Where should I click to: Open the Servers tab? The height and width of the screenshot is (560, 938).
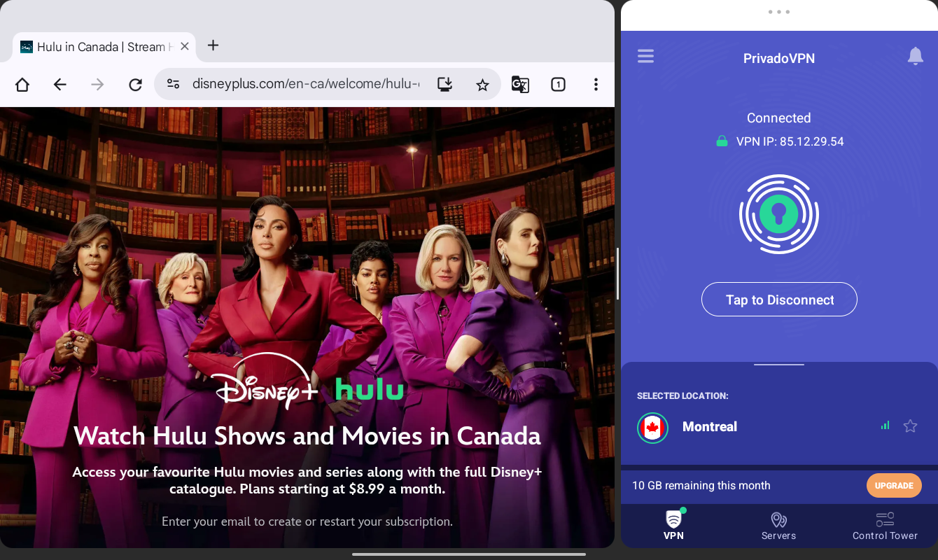pos(778,526)
